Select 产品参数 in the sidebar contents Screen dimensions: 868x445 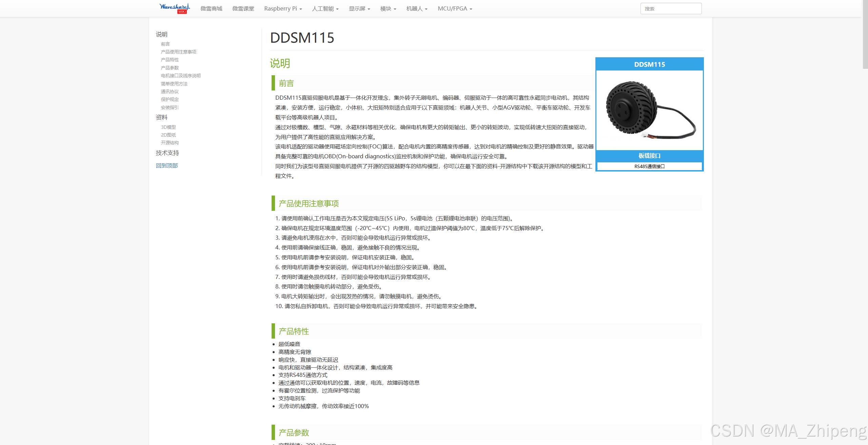tap(170, 68)
